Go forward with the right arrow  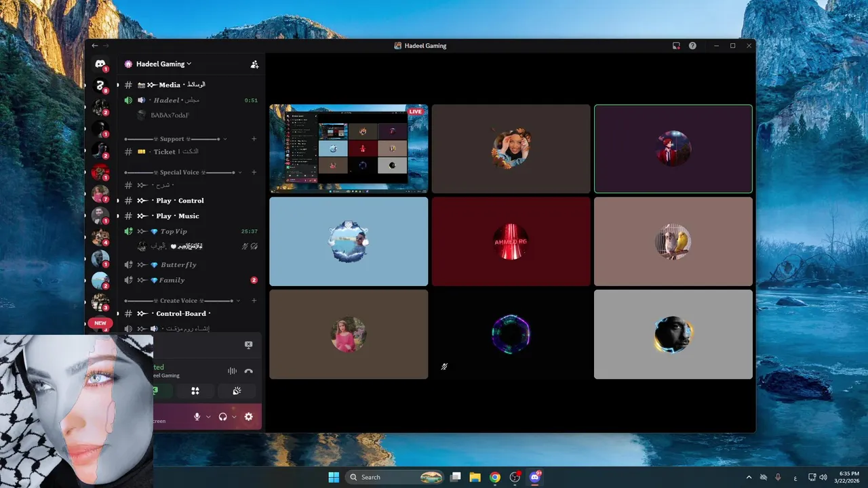(105, 45)
